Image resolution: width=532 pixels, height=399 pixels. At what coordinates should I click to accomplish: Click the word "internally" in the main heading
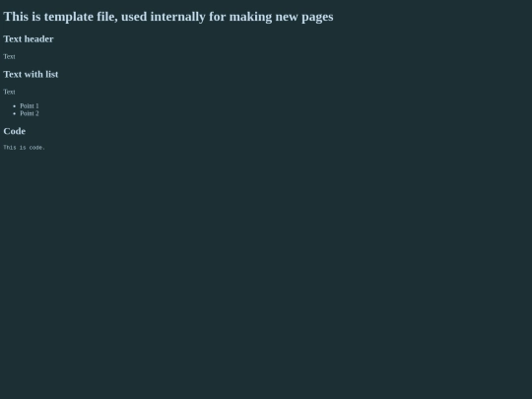point(177,17)
